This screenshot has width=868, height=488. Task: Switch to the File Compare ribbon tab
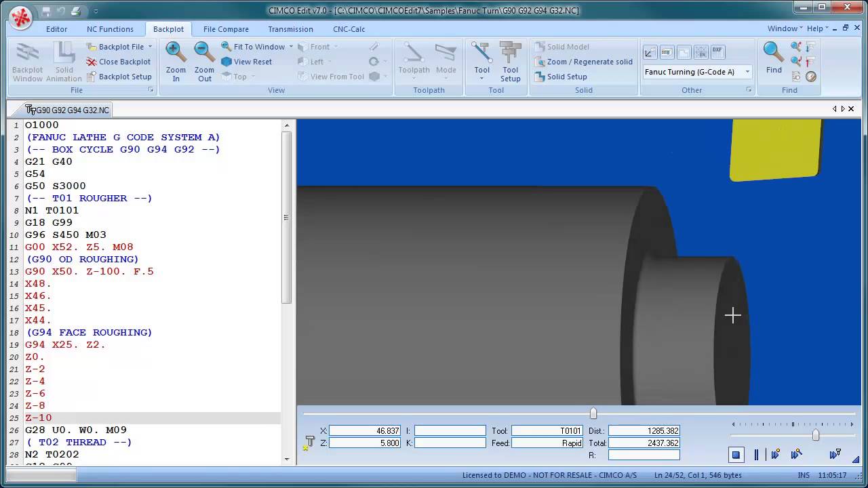226,29
